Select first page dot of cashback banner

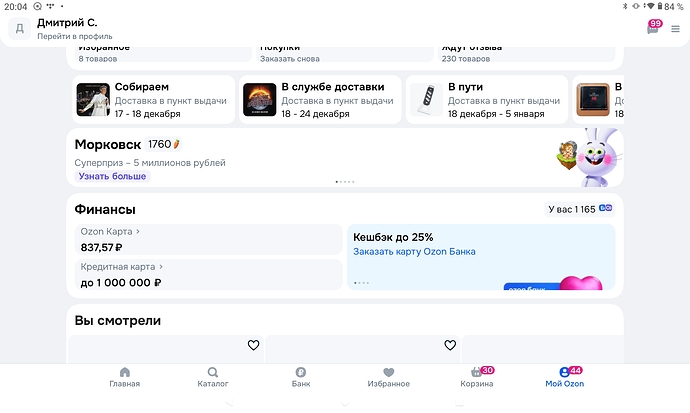coord(355,283)
